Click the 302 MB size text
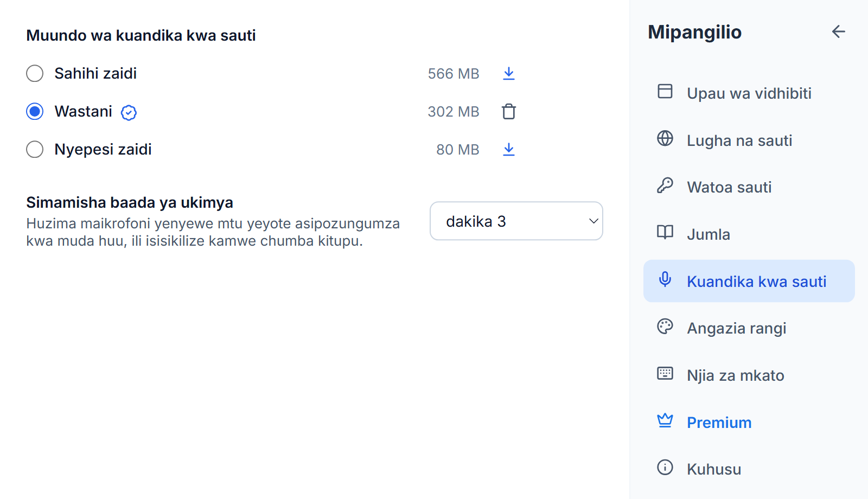868x499 pixels. (454, 112)
